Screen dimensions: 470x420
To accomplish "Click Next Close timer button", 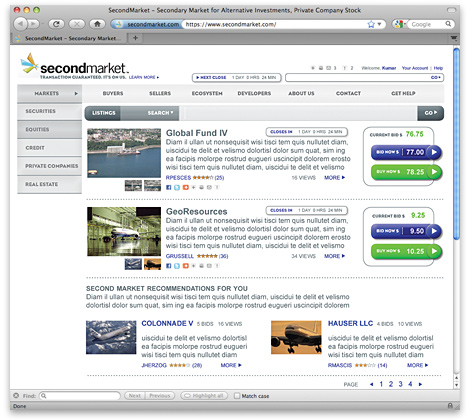I will click(237, 77).
